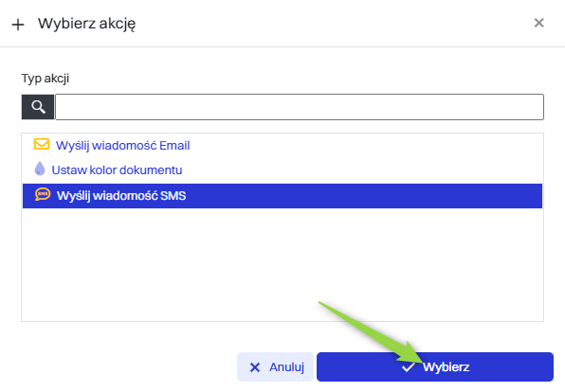Click the plus icon beside Wybierz akcję
565x392 pixels.
point(18,25)
